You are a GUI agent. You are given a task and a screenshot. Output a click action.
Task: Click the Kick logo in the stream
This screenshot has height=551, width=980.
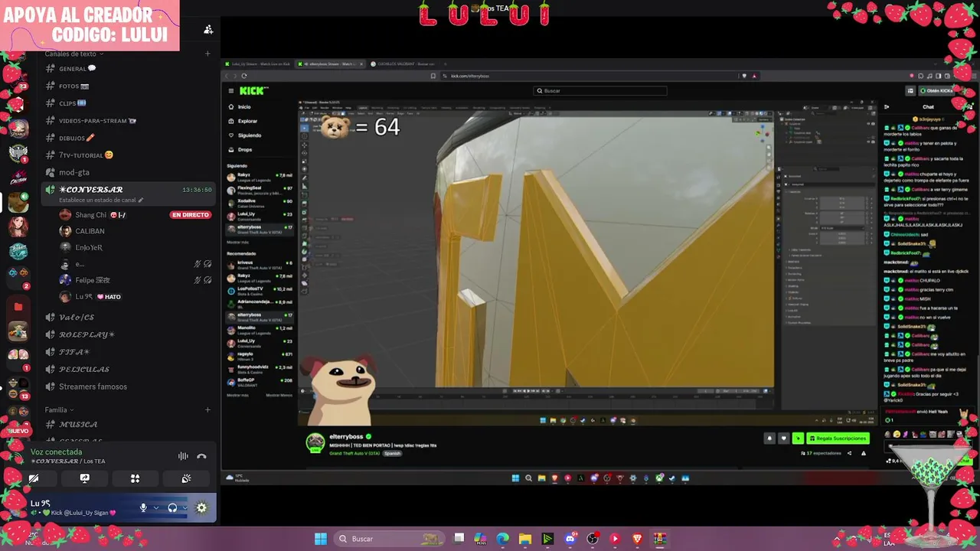(x=253, y=90)
